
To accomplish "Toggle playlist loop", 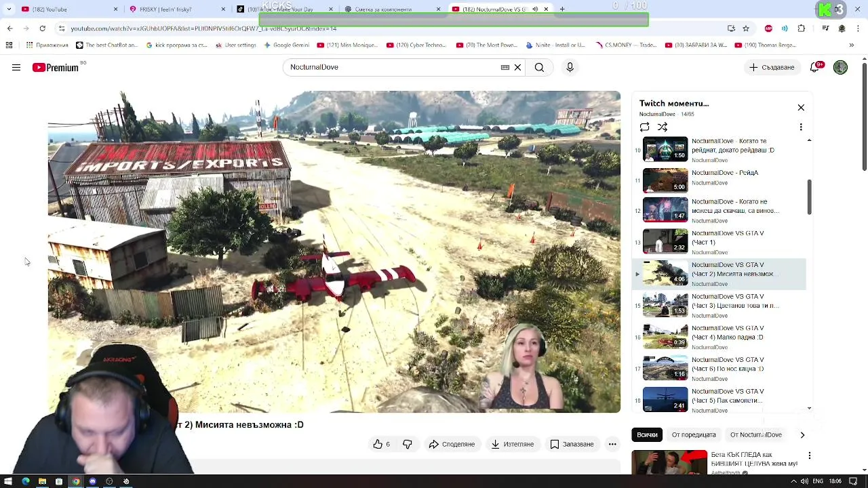I will click(644, 127).
